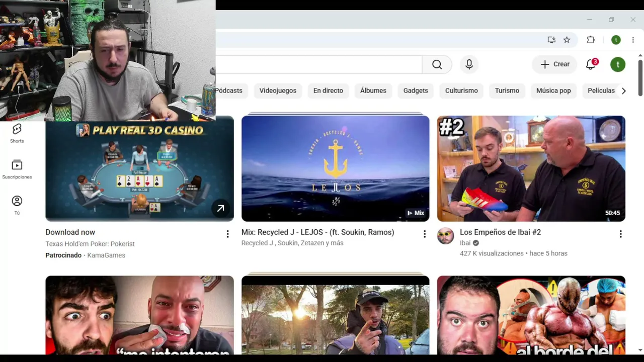Click the page vertical scrollbar thumb
Image resolution: width=644 pixels, height=362 pixels.
[x=640, y=77]
